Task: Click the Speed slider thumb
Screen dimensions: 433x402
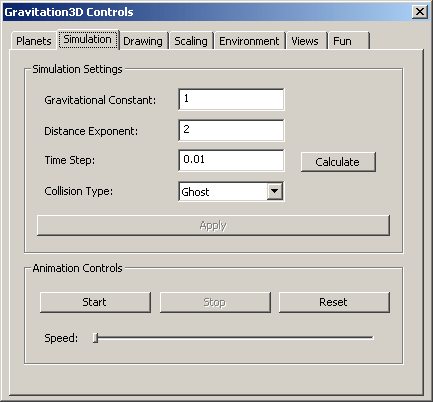Action: click(96, 338)
